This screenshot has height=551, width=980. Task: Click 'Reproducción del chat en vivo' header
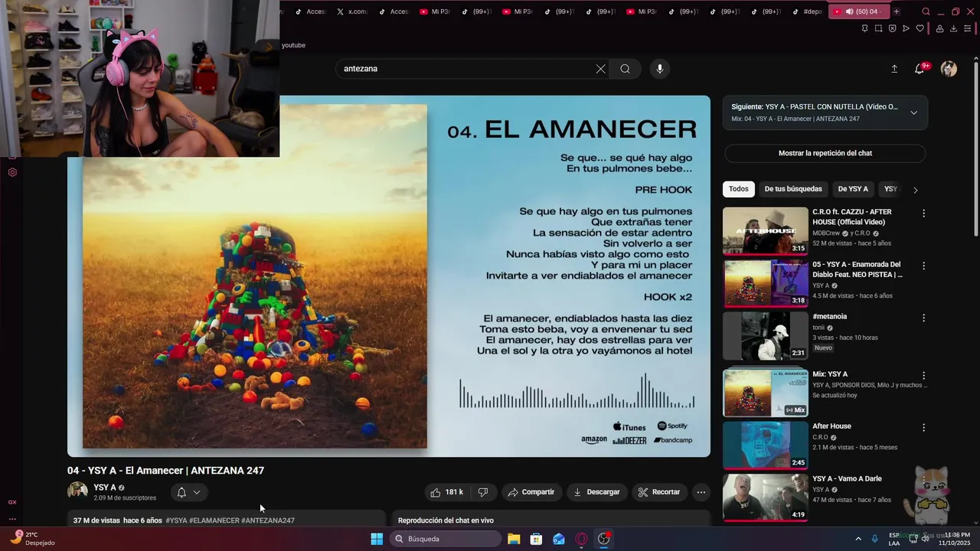[x=446, y=520]
